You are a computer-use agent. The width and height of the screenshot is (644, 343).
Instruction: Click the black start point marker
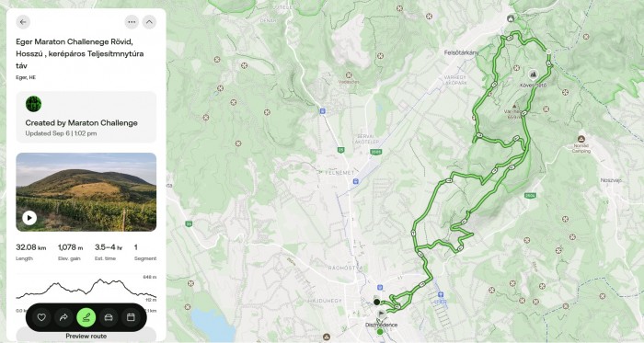coord(376,302)
